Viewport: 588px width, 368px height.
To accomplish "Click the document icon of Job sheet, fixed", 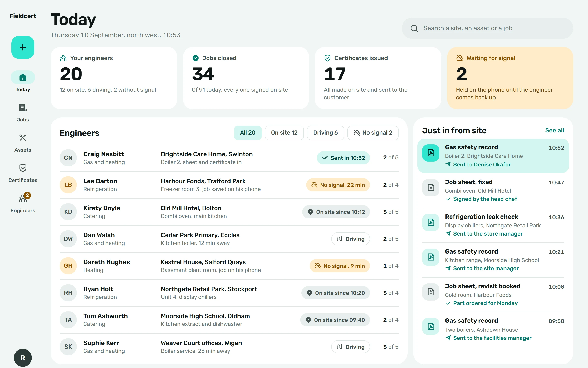I will pyautogui.click(x=431, y=188).
